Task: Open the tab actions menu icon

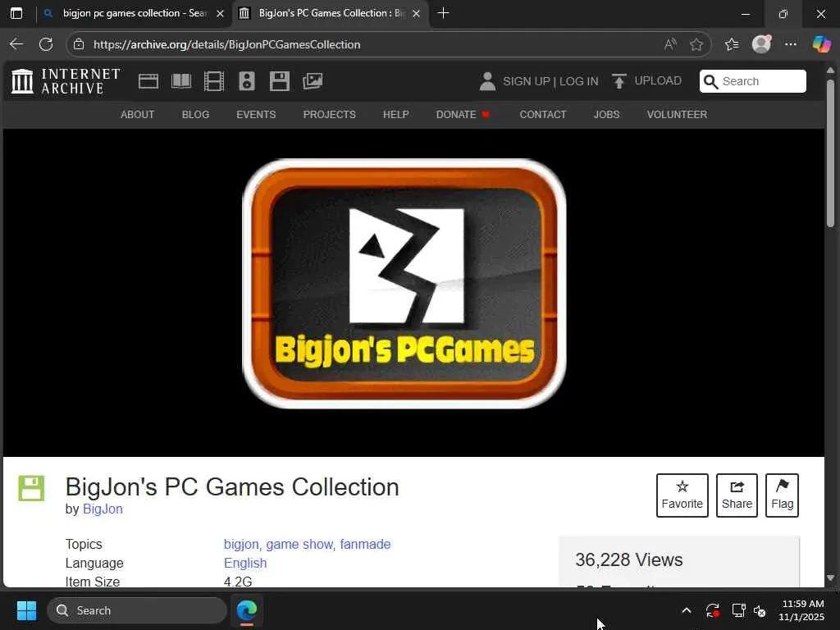Action: tap(16, 13)
